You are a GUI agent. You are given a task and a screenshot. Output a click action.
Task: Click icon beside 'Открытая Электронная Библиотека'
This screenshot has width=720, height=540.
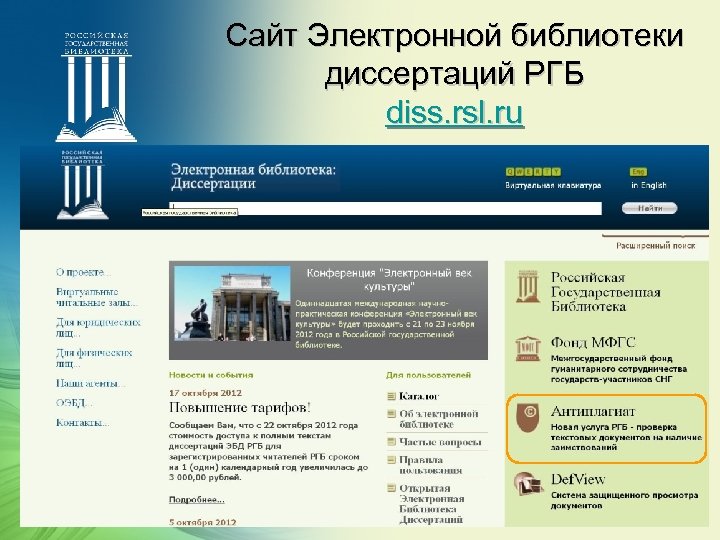click(x=391, y=488)
